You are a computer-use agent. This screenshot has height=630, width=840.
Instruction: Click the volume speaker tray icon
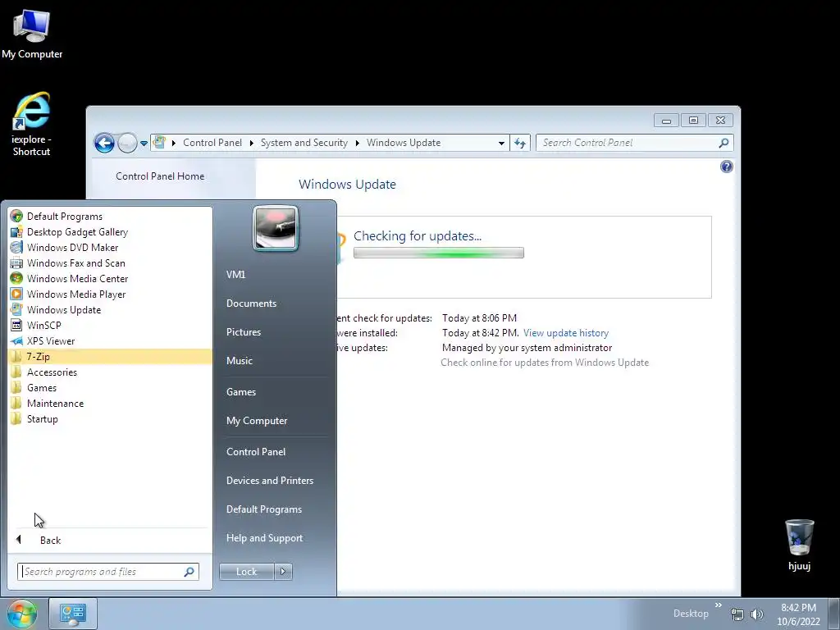(757, 614)
